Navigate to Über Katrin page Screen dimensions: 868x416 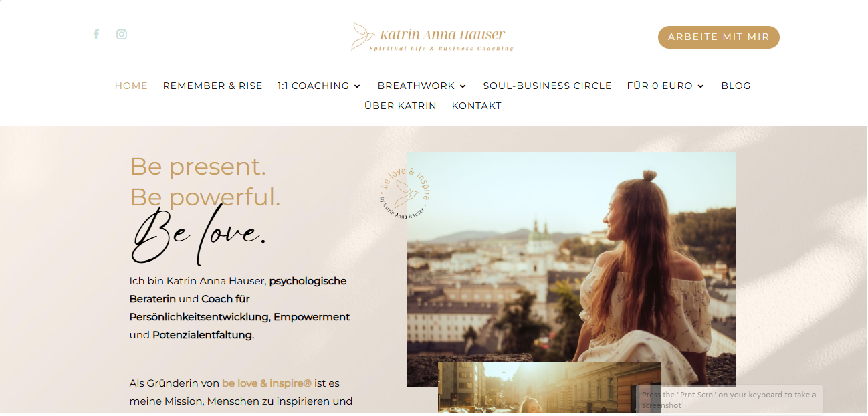[400, 106]
